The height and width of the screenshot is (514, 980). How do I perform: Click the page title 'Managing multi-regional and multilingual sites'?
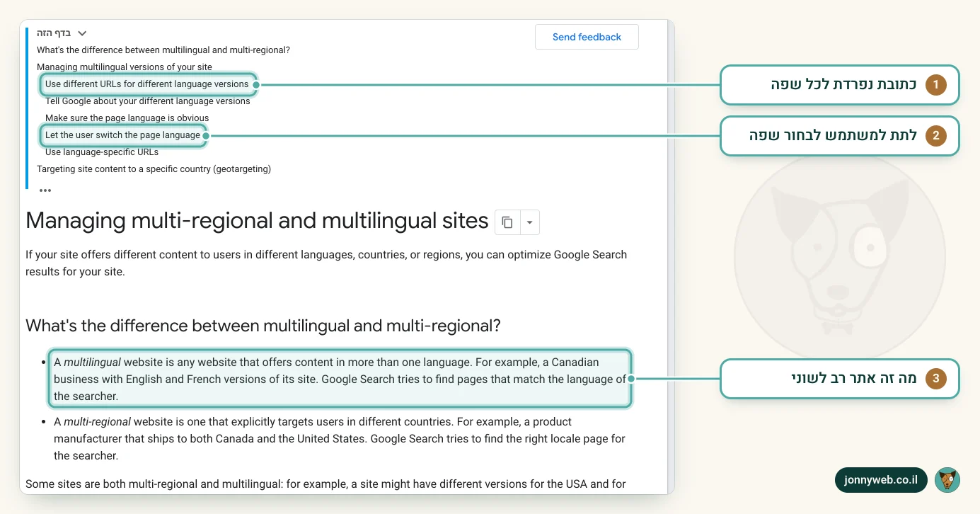pos(257,221)
